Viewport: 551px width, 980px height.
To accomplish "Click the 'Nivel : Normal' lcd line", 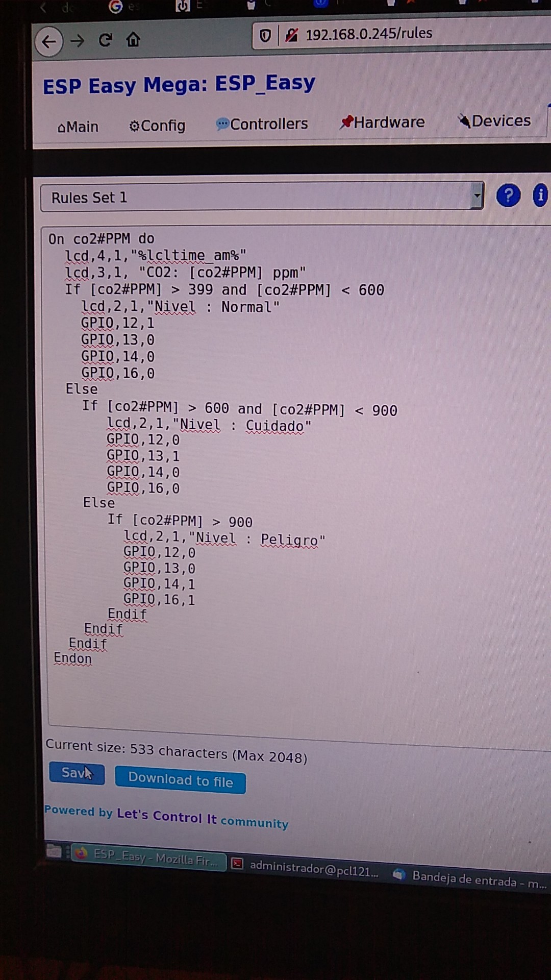I will [181, 307].
